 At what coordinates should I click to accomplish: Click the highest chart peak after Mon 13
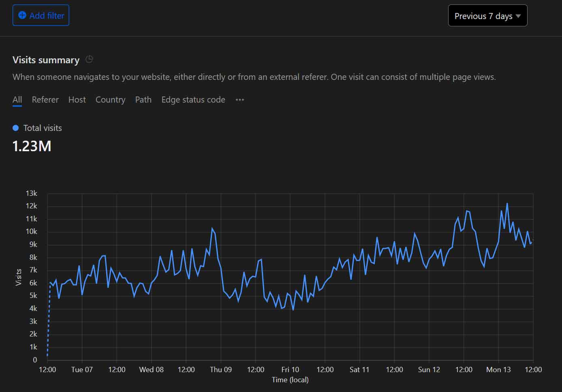tap(507, 204)
